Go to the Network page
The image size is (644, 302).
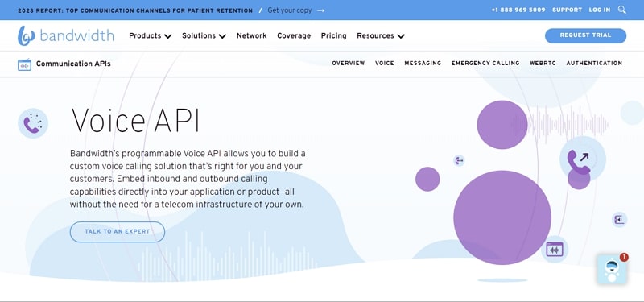(x=251, y=35)
